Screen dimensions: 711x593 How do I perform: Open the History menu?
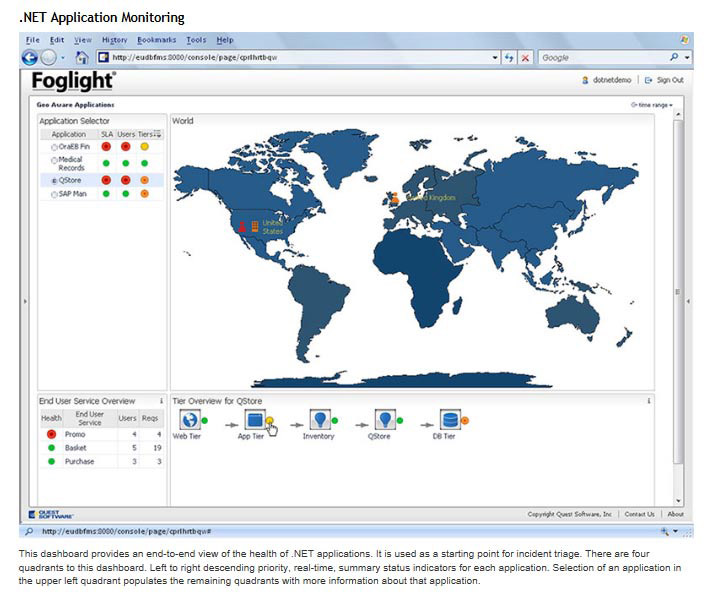click(114, 40)
